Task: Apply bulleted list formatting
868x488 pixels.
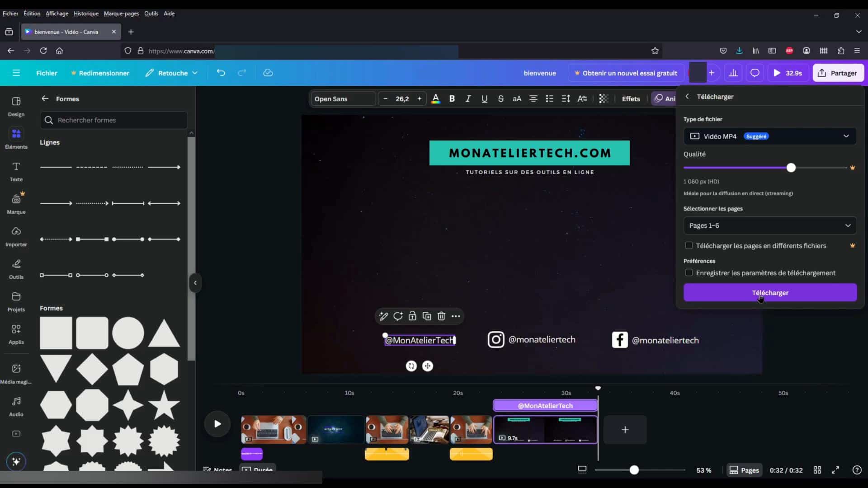Action: (550, 99)
